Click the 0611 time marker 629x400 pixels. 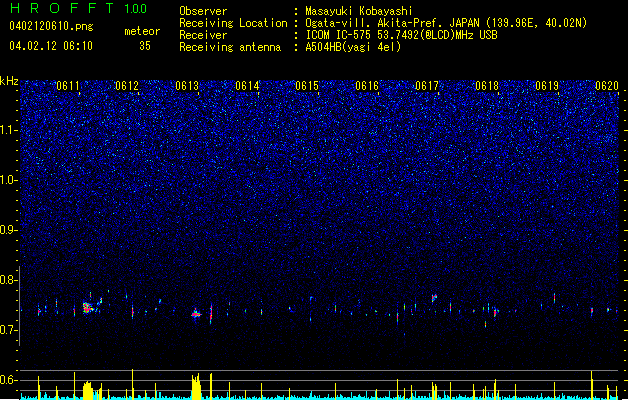68,86
